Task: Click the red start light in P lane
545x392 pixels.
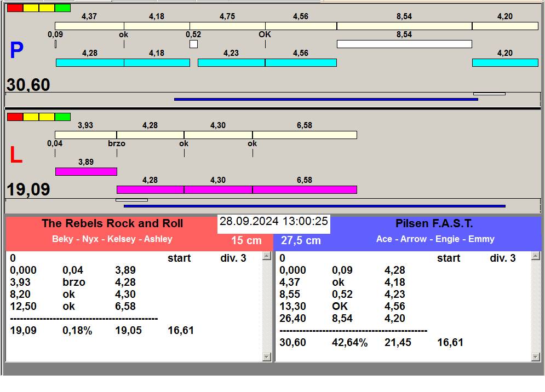Action: (15, 8)
